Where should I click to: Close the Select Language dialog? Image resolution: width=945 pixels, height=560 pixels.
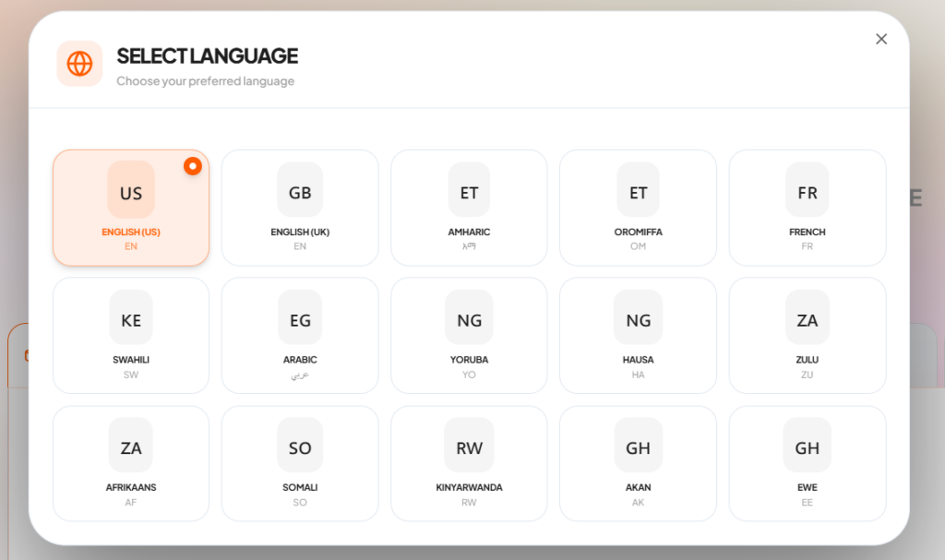(x=880, y=39)
